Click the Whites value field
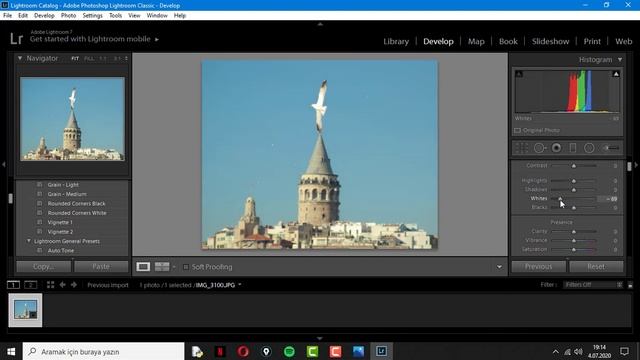 pos(608,198)
